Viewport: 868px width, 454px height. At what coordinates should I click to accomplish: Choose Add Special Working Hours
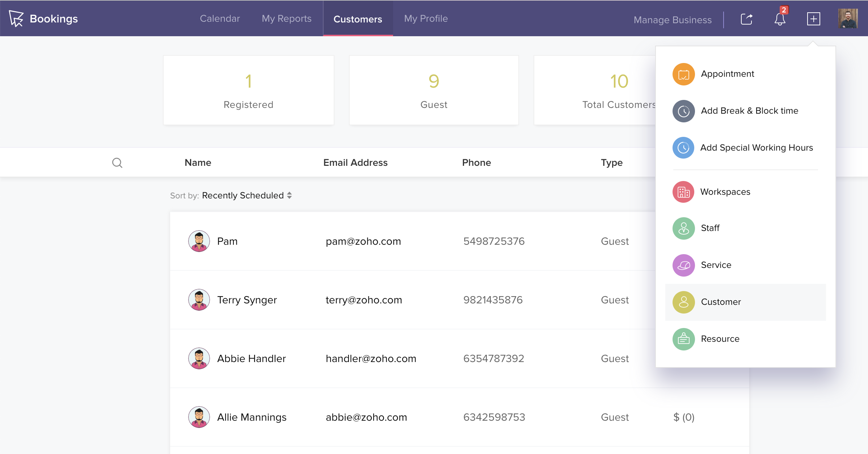756,148
